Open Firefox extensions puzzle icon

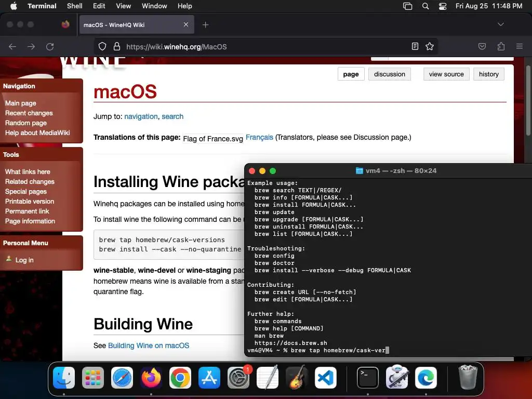coord(501,46)
